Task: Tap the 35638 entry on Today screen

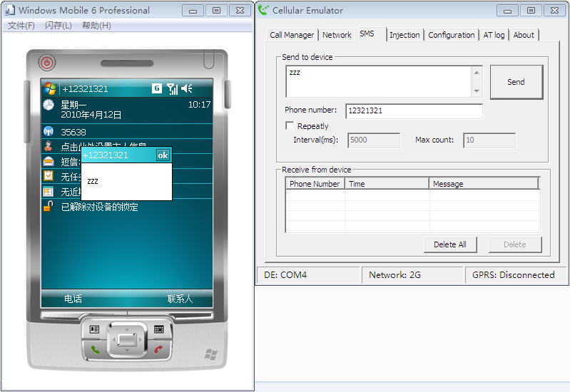Action: pos(73,132)
